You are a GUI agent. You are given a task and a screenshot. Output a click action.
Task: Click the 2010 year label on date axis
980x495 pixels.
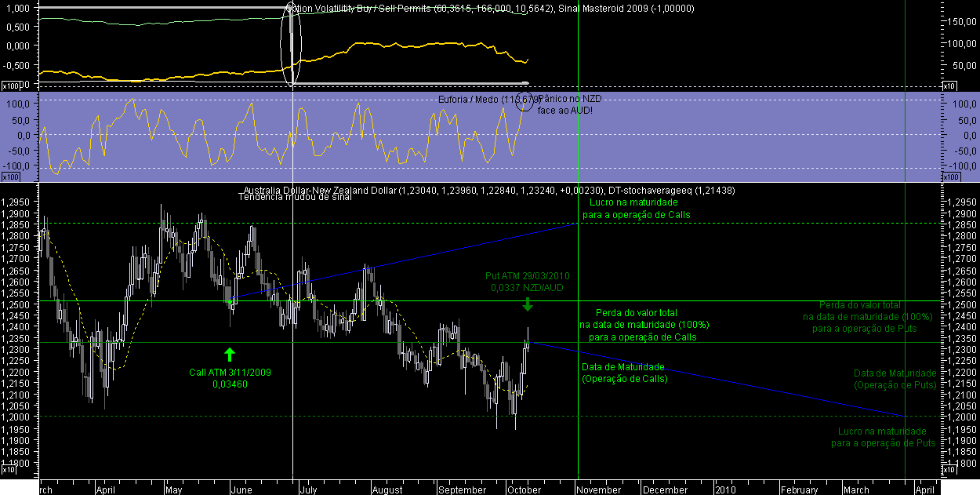[725, 490]
